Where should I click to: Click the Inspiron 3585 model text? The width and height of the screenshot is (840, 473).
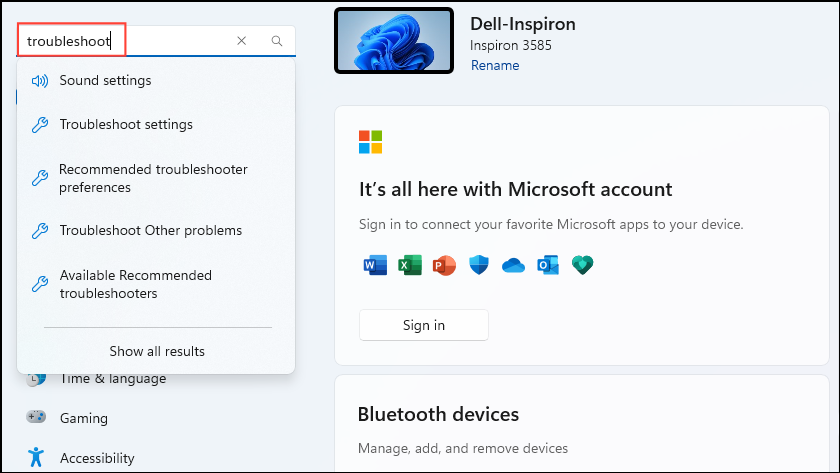click(x=511, y=46)
